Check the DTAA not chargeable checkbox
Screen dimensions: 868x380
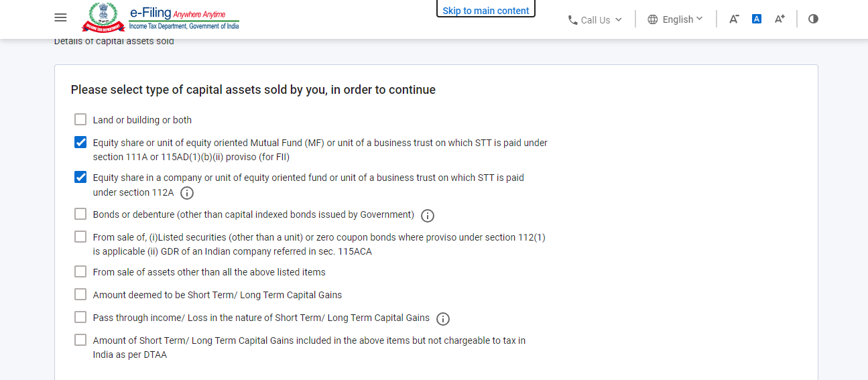coord(80,340)
